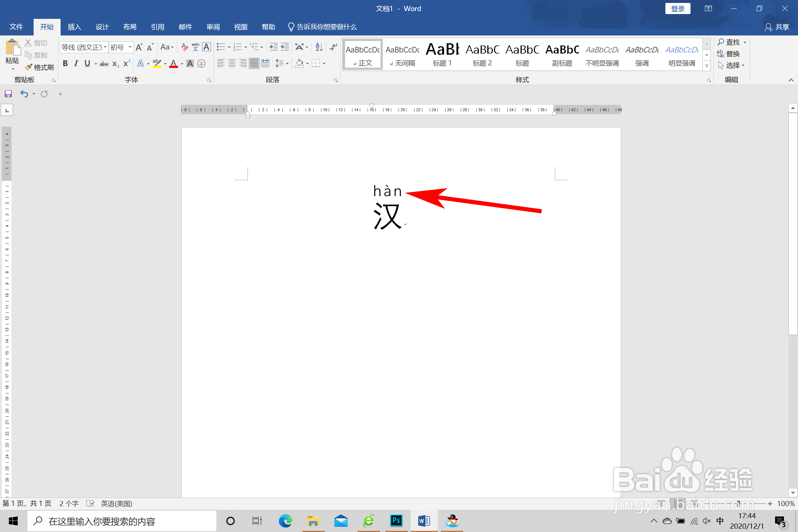This screenshot has width=798, height=532.
Task: Show paragraph marks icon
Action: (333, 47)
